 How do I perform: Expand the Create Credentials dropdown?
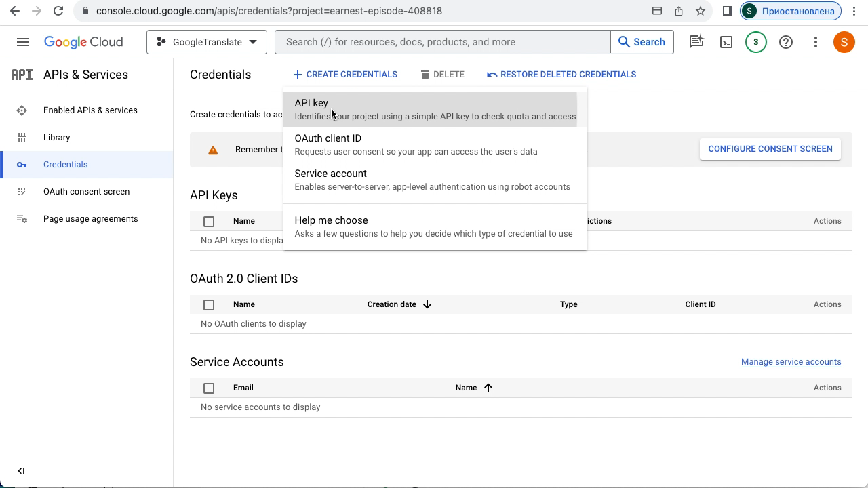coord(345,75)
